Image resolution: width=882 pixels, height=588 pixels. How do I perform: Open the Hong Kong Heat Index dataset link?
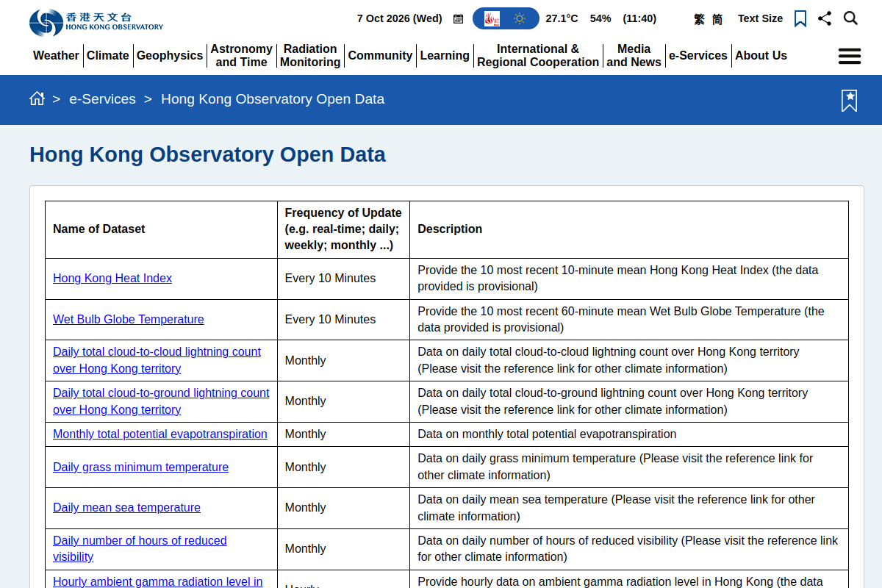pos(112,279)
